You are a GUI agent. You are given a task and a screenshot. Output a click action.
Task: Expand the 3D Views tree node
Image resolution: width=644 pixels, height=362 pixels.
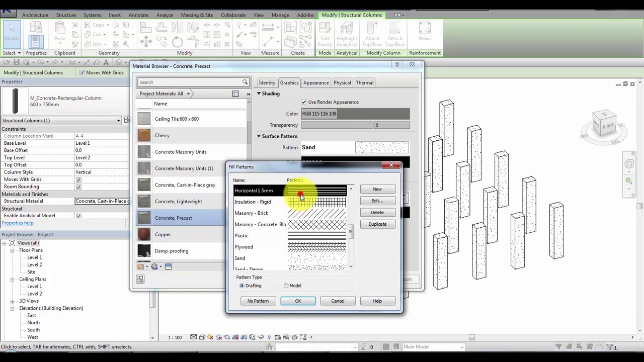pos(12,301)
